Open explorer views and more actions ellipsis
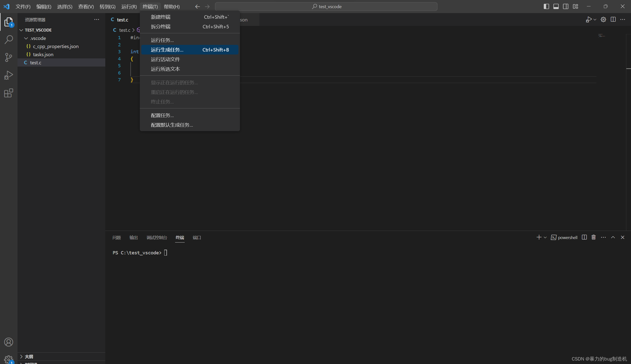The image size is (631, 364). point(97,19)
